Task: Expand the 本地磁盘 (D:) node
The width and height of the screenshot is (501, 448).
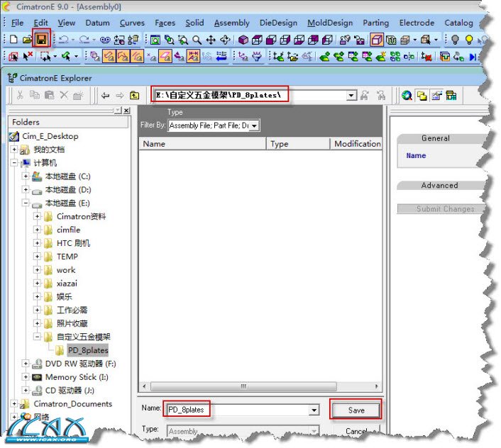Action: [x=26, y=189]
